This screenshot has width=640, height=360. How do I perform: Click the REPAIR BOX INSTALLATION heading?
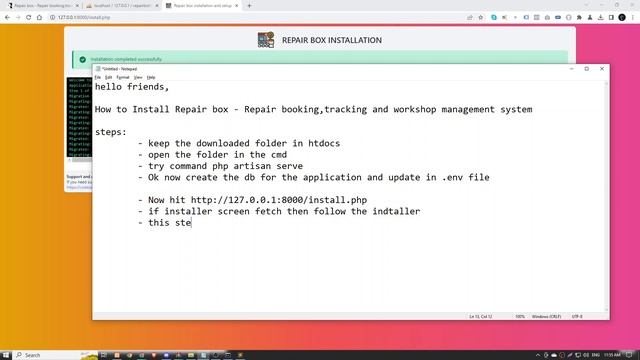point(332,40)
